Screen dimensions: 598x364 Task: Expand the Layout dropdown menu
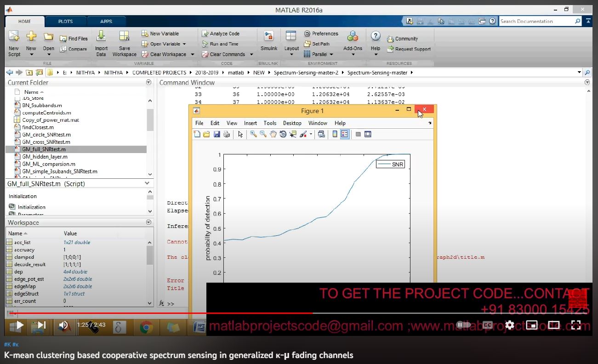pos(291,55)
